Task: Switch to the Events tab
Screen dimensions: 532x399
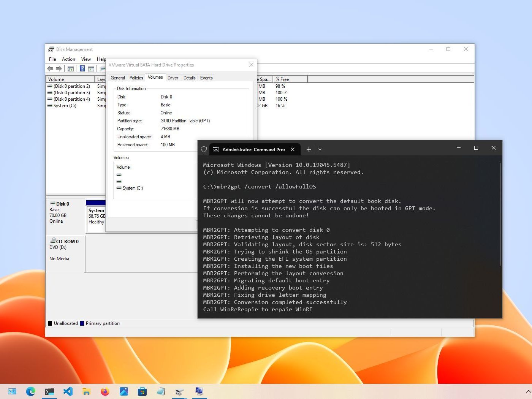Action: point(206,78)
